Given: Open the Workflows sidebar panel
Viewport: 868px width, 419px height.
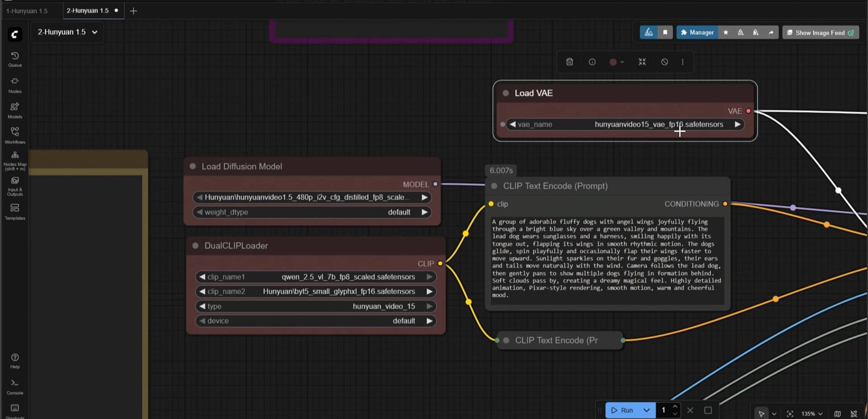Looking at the screenshot, I should tap(15, 135).
